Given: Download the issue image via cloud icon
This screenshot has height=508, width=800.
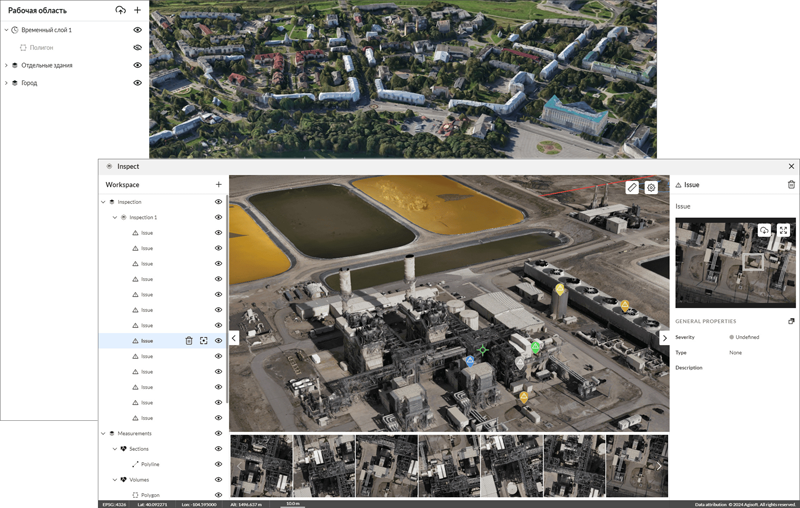Looking at the screenshot, I should 765,230.
